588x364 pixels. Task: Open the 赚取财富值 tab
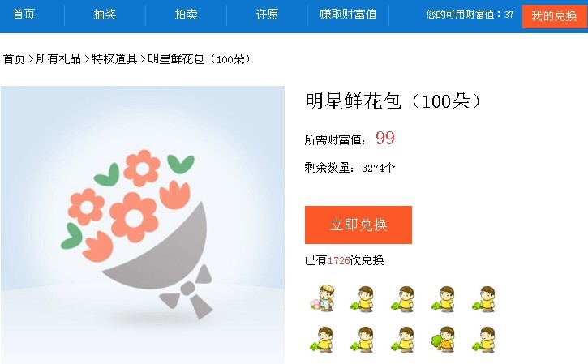348,15
